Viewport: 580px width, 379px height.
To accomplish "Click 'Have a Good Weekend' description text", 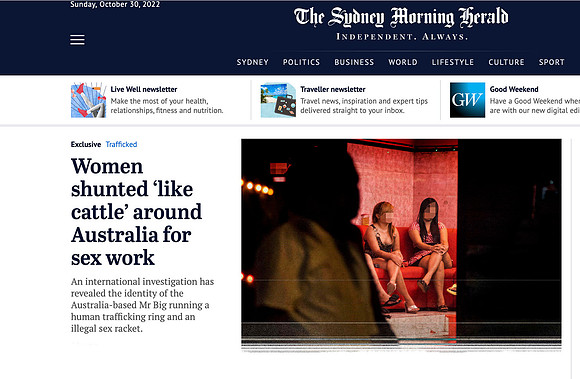I will pos(535,106).
